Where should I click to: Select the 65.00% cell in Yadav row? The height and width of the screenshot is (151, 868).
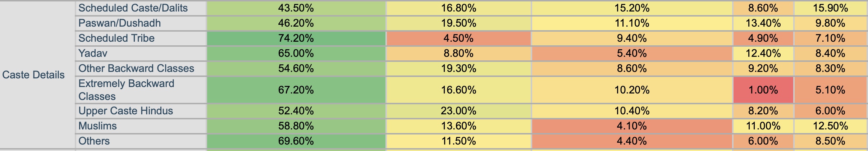296,53
